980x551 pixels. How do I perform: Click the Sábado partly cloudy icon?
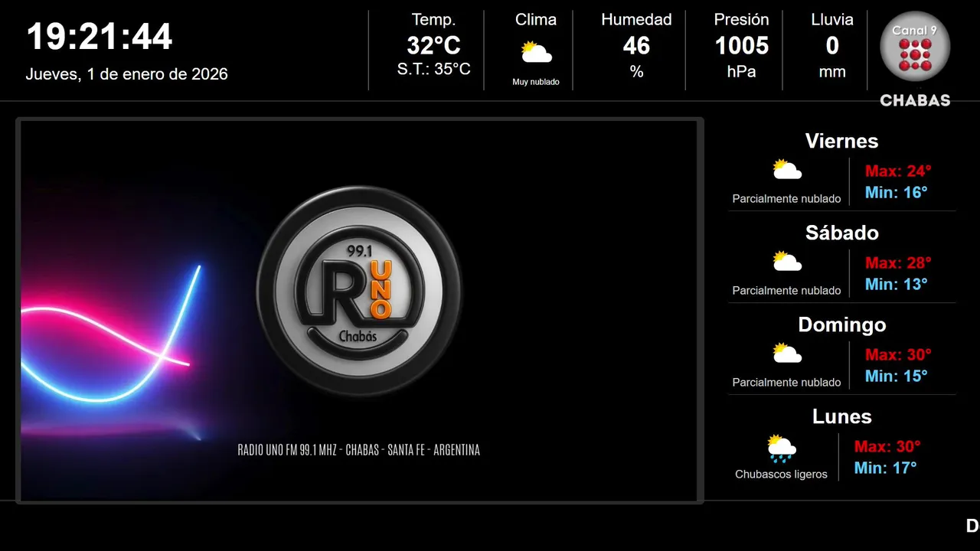tap(786, 262)
